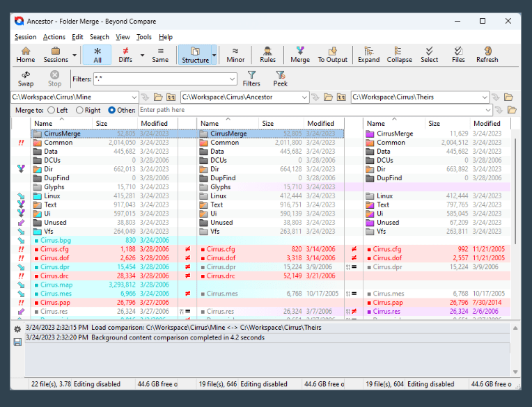Click the Swap sides icon
Viewport: 532px width, 407px height.
tap(26, 78)
